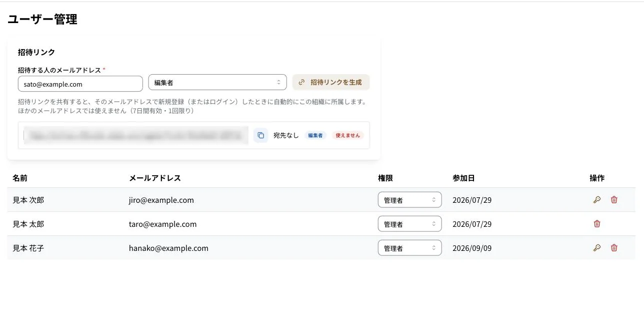Image resolution: width=644 pixels, height=324 pixels.
Task: Copy the invite link with the copy icon
Action: coord(260,135)
